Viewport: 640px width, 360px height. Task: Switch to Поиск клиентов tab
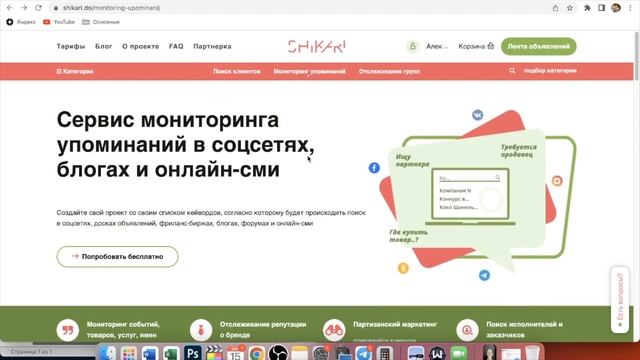click(x=237, y=71)
